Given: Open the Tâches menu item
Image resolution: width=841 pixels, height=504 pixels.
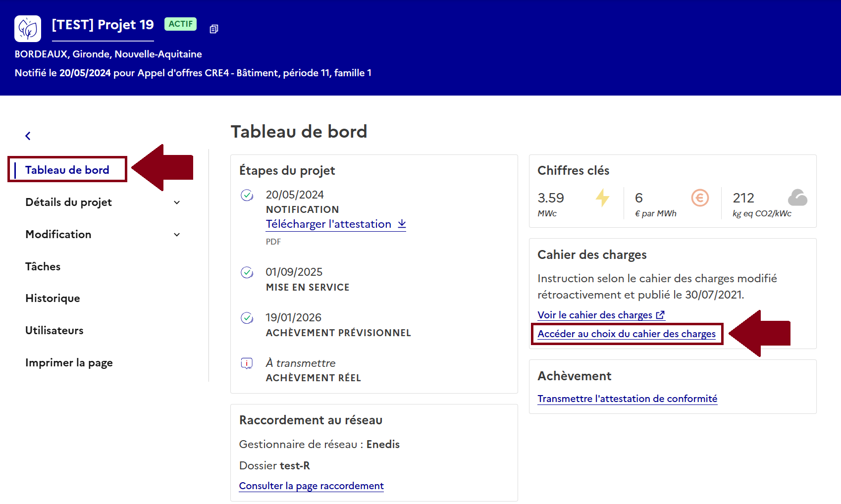Looking at the screenshot, I should 43,267.
